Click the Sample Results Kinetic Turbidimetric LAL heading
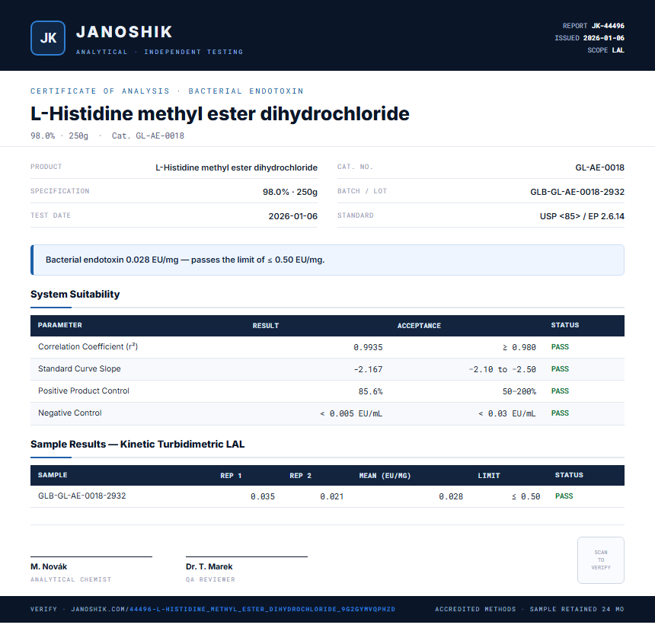This screenshot has width=655, height=644. [x=137, y=444]
